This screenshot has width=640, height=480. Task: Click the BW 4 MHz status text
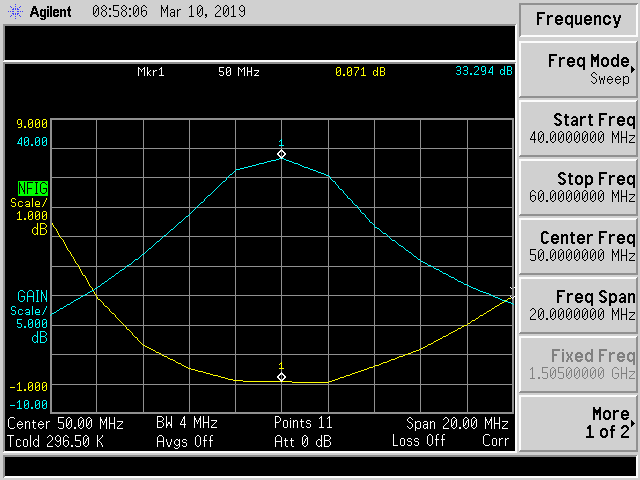pyautogui.click(x=187, y=423)
